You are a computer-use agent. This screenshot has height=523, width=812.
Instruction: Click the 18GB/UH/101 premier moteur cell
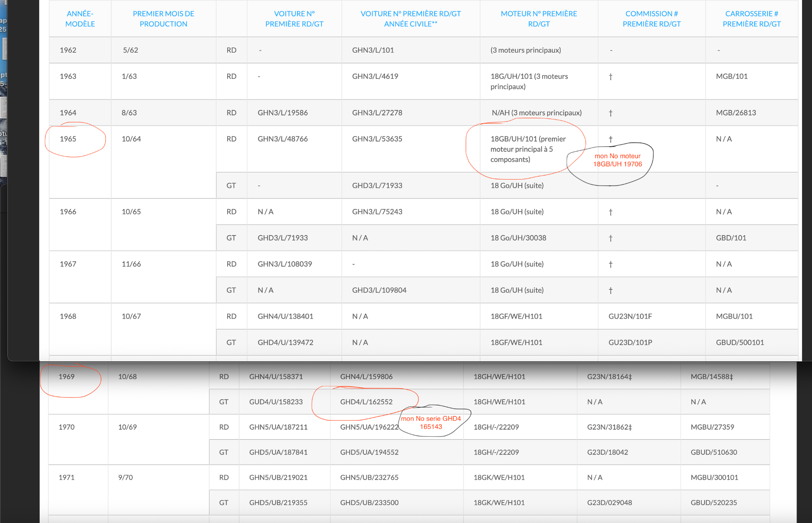click(528, 149)
